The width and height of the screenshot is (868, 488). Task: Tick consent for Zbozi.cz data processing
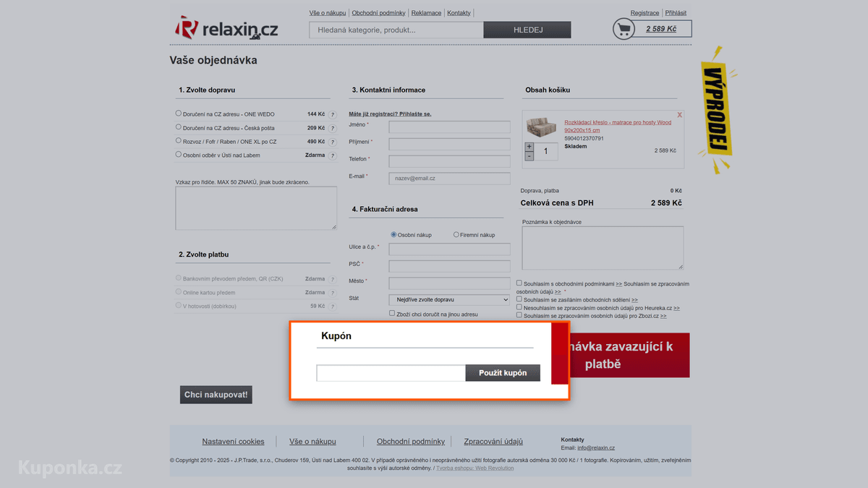519,315
